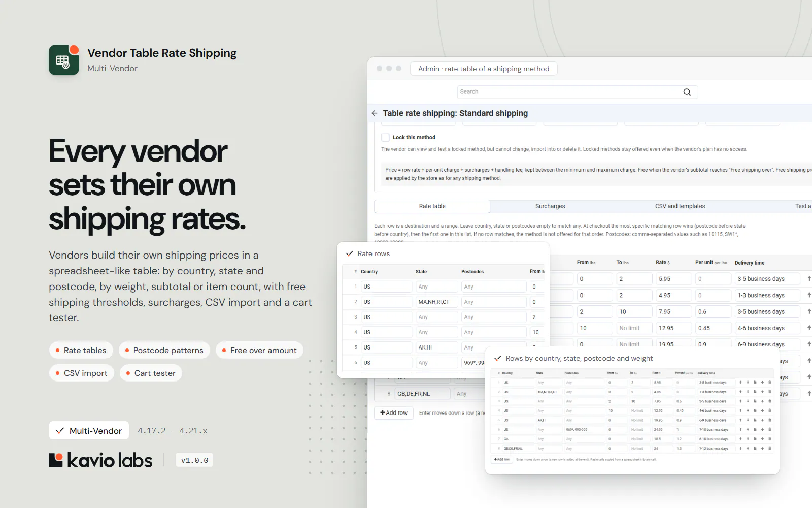This screenshot has width=812, height=508.
Task: Move up the 4-6 business days row in main table
Action: (x=809, y=328)
